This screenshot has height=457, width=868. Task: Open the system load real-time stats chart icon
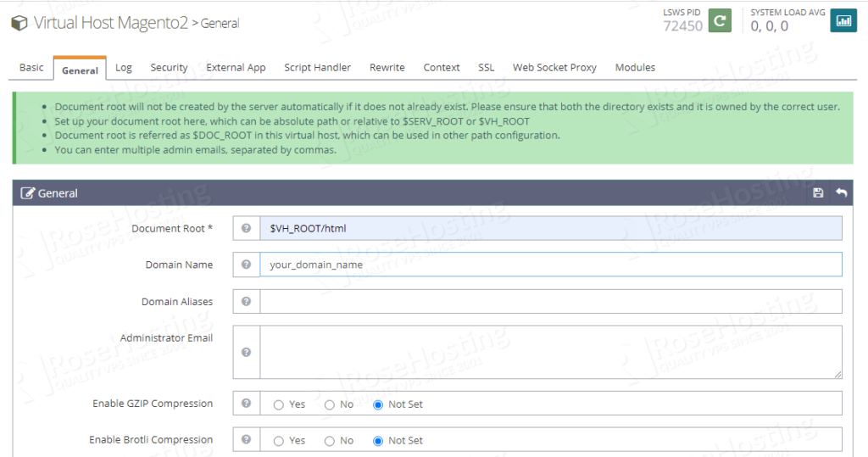(843, 20)
